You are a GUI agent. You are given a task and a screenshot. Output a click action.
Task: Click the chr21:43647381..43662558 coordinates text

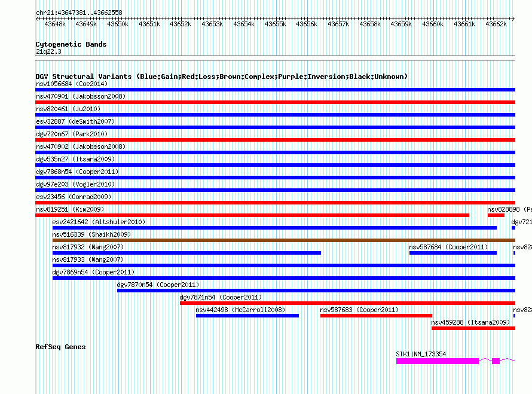tap(79, 13)
